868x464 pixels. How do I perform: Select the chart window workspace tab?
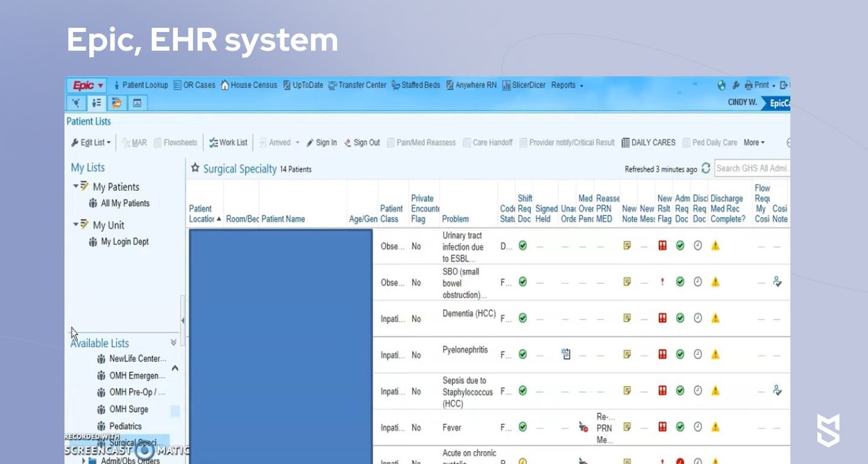tap(137, 103)
